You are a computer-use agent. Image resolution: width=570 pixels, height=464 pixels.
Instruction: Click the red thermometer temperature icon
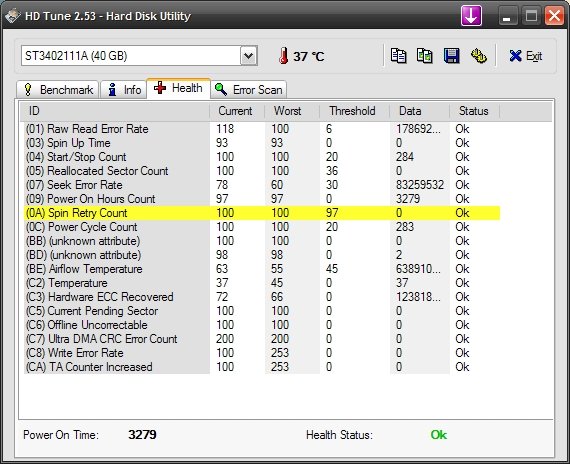(x=284, y=56)
